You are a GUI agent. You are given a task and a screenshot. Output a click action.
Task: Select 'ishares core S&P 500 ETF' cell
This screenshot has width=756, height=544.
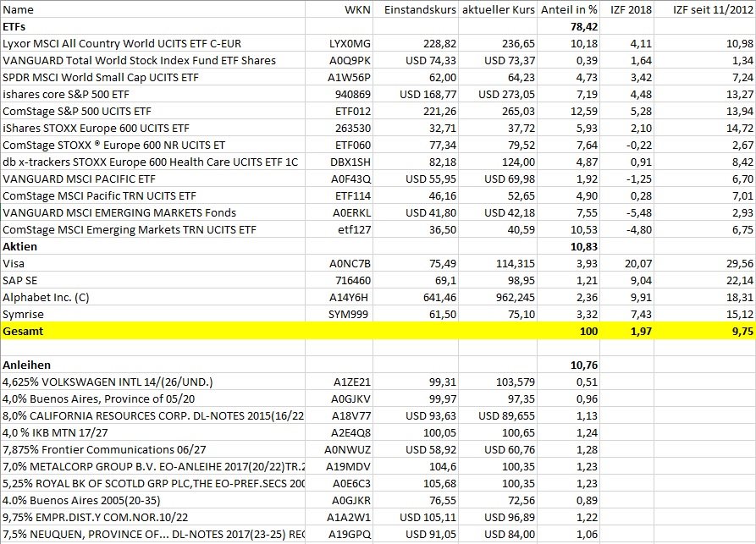[152, 94]
